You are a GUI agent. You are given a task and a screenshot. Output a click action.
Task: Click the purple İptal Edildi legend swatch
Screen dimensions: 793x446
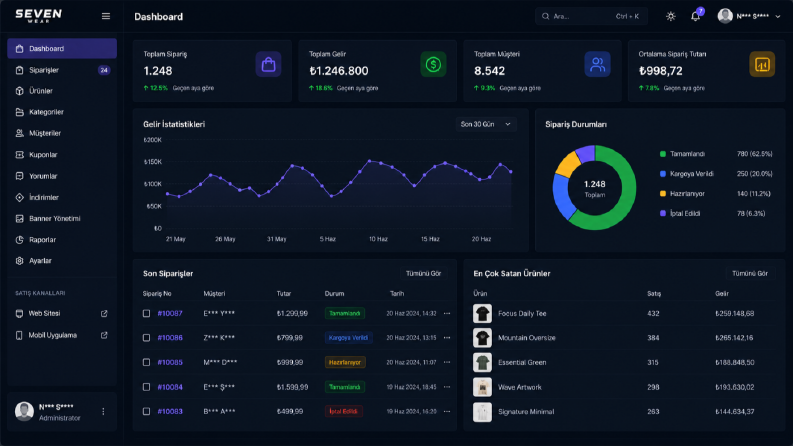(663, 213)
